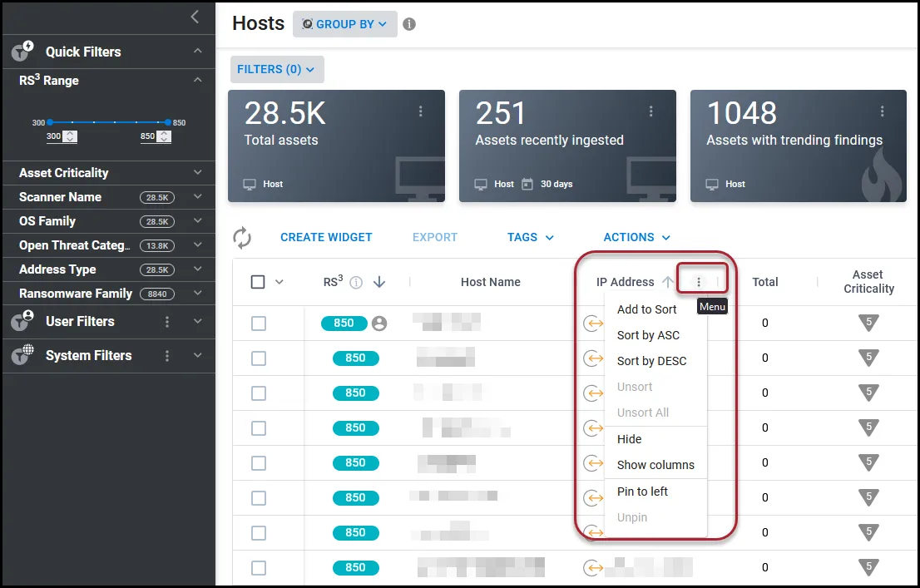Image resolution: width=920 pixels, height=588 pixels.
Task: Open the Group By dropdown
Action: (x=345, y=24)
